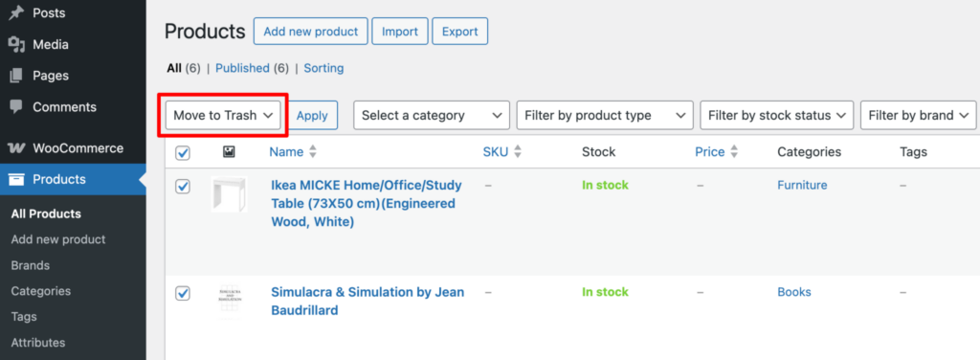
Task: Uncheck the Simulacra & Simulation checkbox
Action: point(183,293)
